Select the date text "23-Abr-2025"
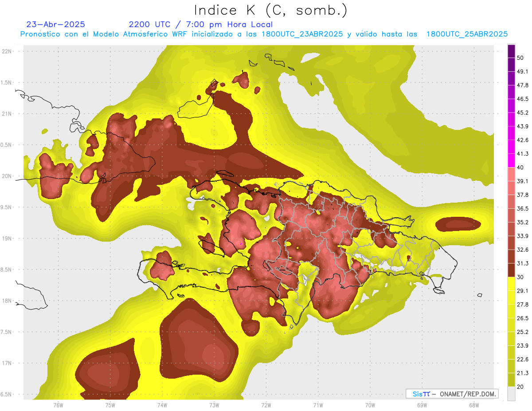This screenshot has height=411, width=532. 56,24
